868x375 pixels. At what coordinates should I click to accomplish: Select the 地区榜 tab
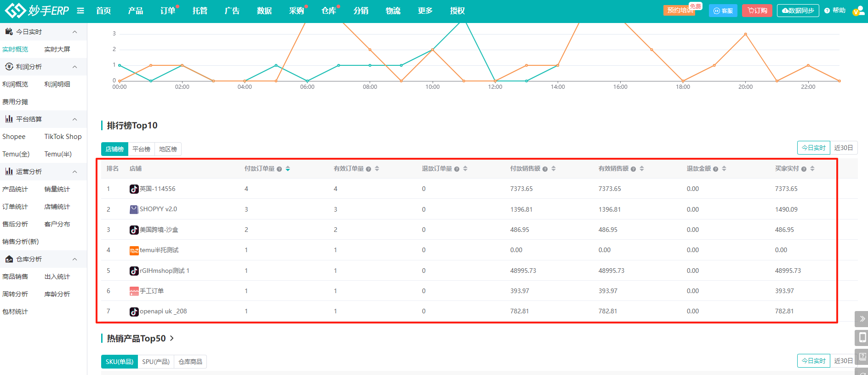click(168, 149)
